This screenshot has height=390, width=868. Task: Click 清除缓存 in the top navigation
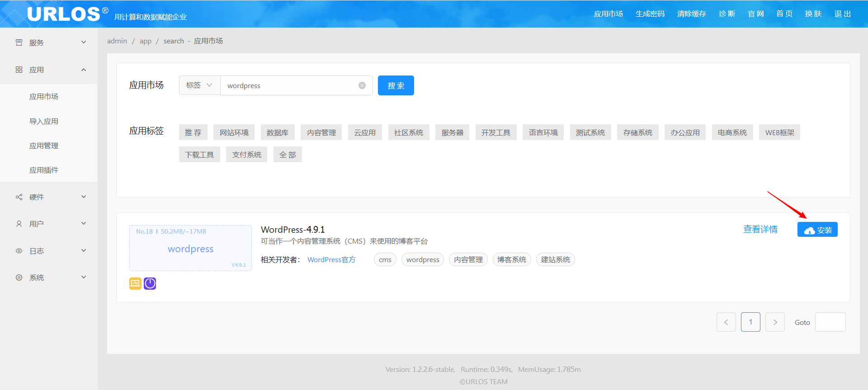[x=692, y=14]
